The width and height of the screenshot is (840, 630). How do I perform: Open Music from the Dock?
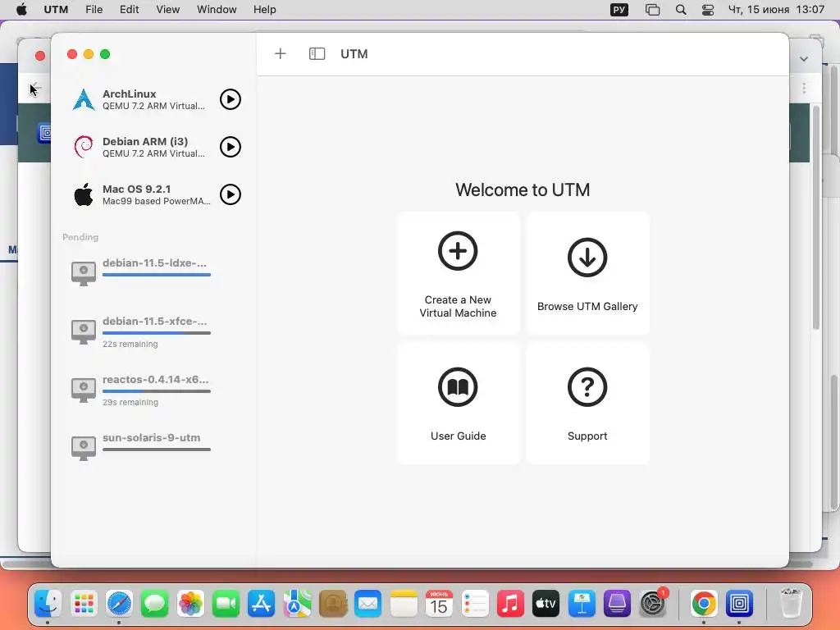pyautogui.click(x=510, y=604)
